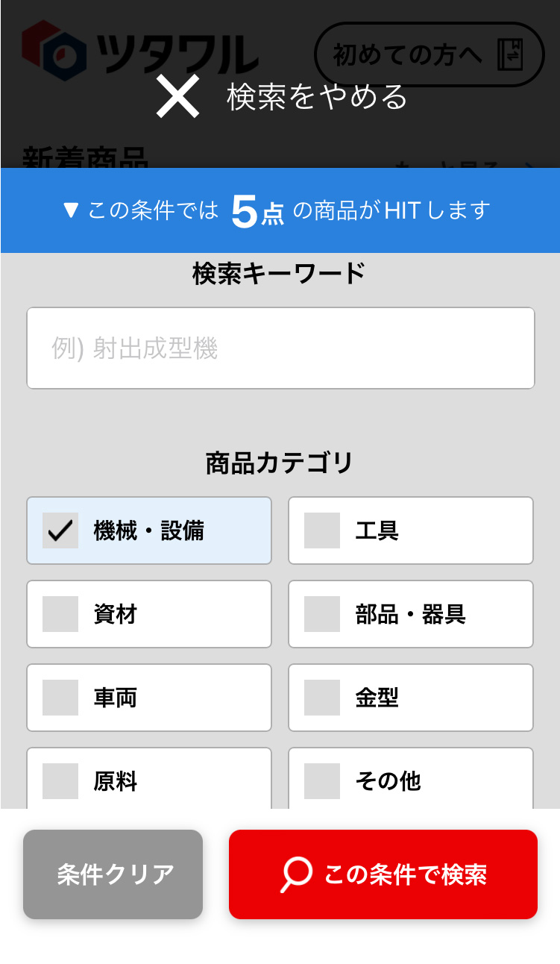Select the その他 category checkbox

click(322, 780)
